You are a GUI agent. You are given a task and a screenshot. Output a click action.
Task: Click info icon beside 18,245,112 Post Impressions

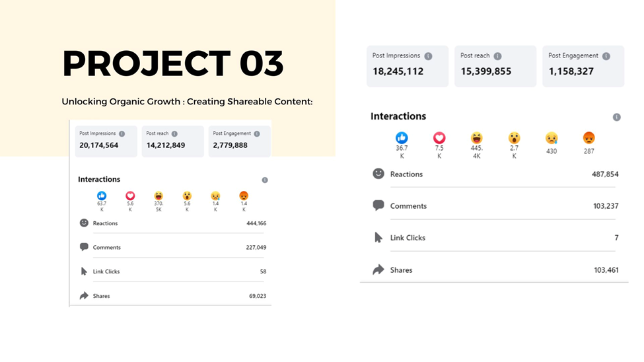tap(428, 56)
